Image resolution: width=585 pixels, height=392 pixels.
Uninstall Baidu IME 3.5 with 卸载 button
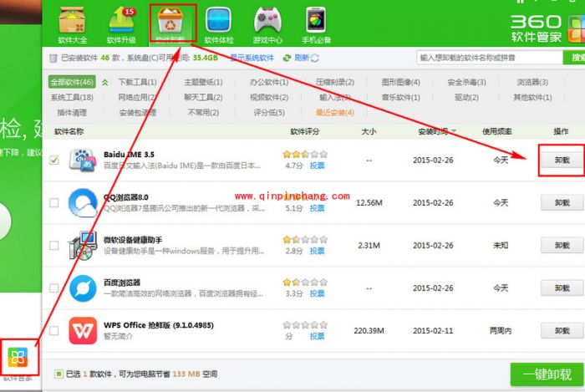point(562,160)
